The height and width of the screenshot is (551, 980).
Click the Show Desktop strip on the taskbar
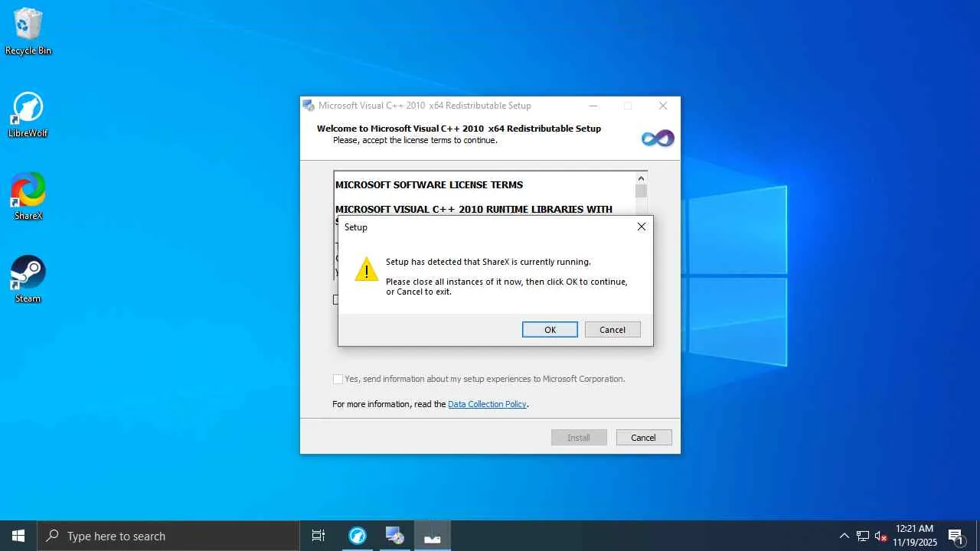(x=978, y=536)
